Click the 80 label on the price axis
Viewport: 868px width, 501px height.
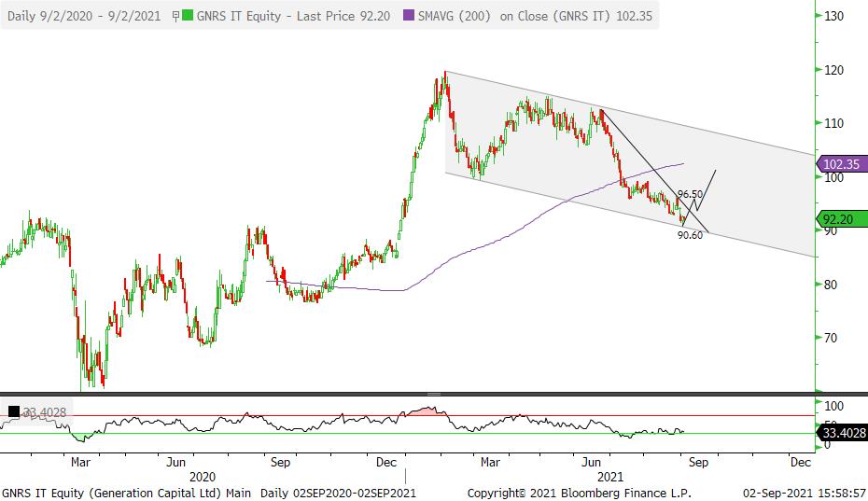click(831, 285)
